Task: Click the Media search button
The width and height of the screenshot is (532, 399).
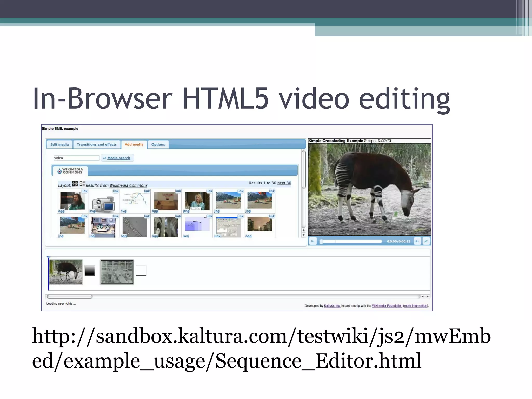Action: [117, 158]
